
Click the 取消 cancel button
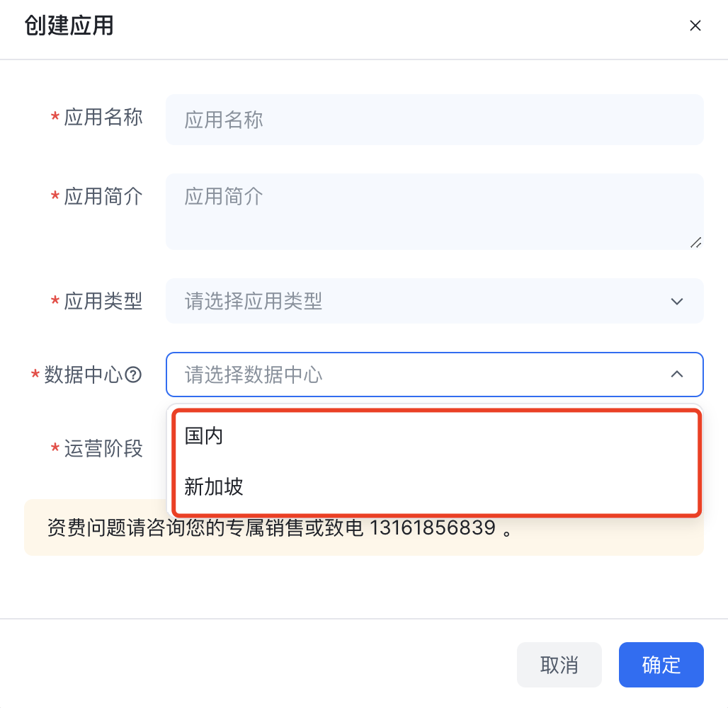coord(559,665)
